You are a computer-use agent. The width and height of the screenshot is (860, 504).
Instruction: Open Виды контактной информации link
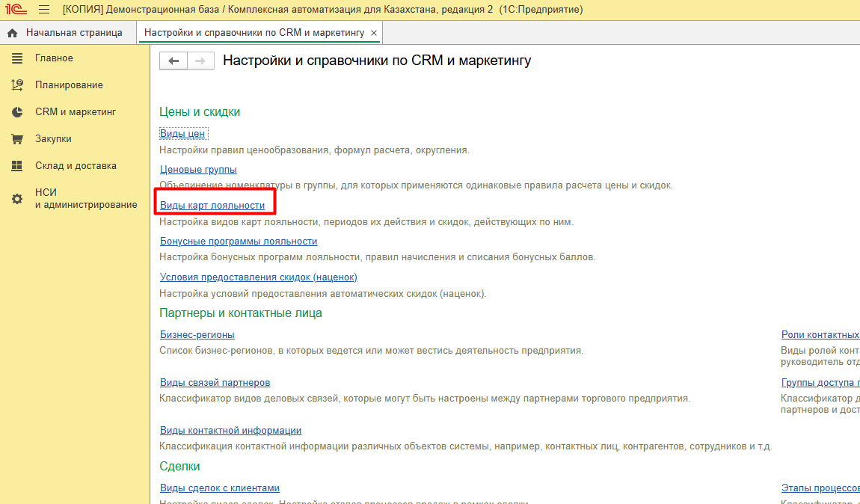[x=230, y=431]
